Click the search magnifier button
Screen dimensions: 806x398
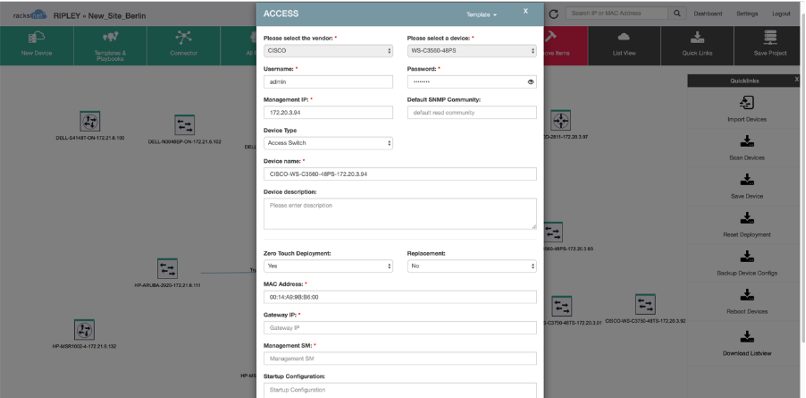coord(677,14)
